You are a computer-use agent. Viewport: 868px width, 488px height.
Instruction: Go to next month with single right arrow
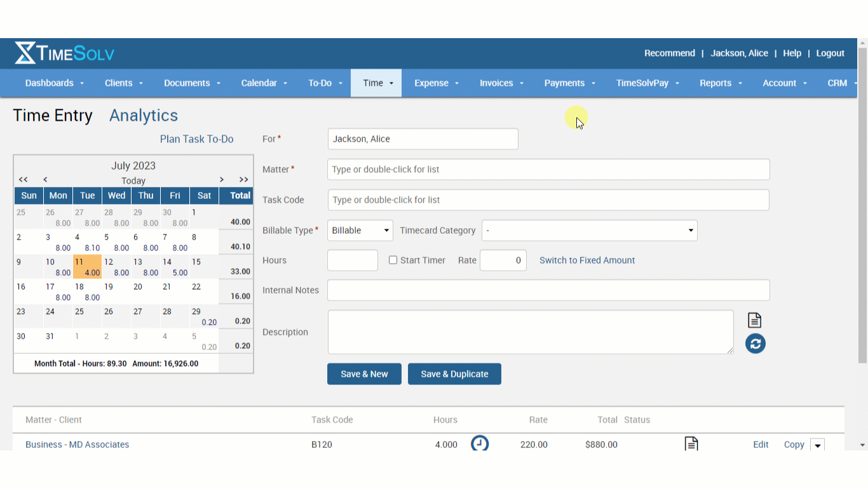(x=222, y=180)
